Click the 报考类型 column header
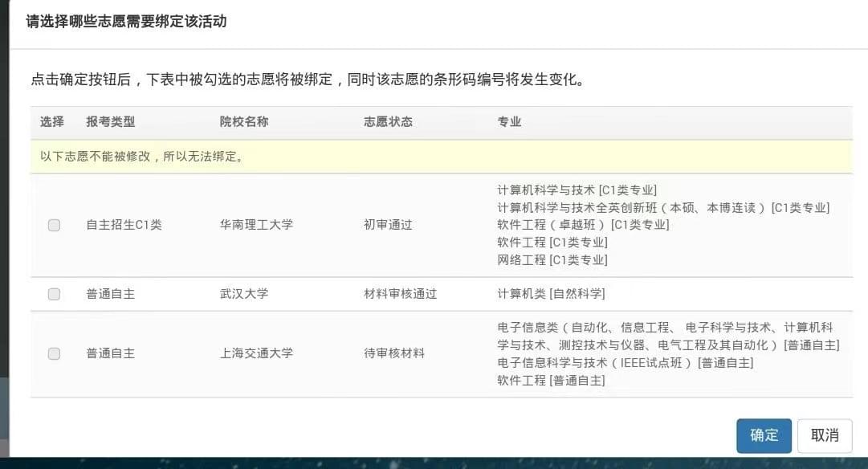This screenshot has width=868, height=469. [x=111, y=122]
